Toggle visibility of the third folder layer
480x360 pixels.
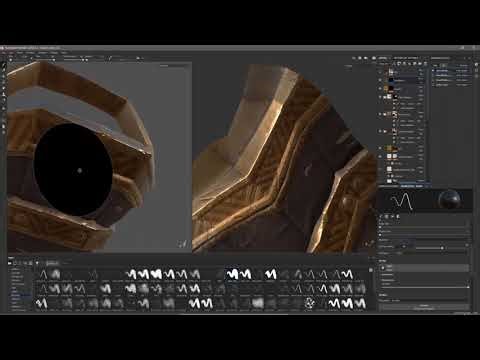pyautogui.click(x=380, y=131)
